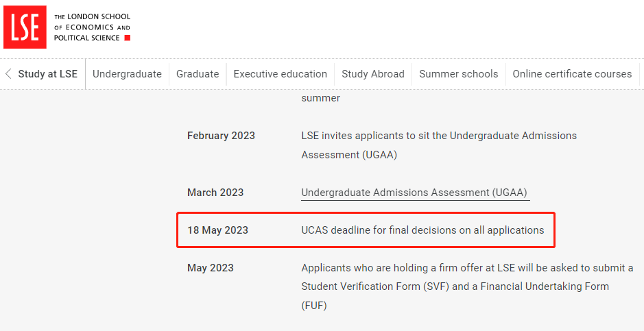Click the red LSE logo

coord(25,27)
